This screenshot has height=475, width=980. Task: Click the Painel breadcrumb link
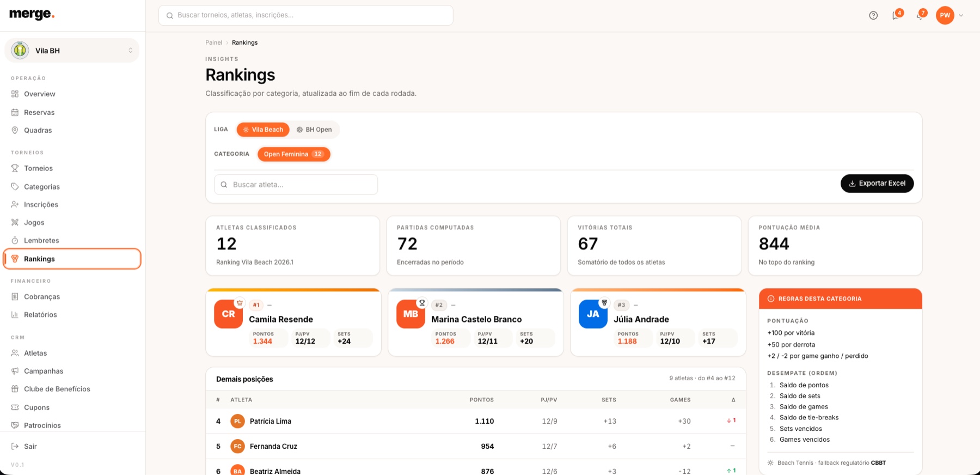213,42
